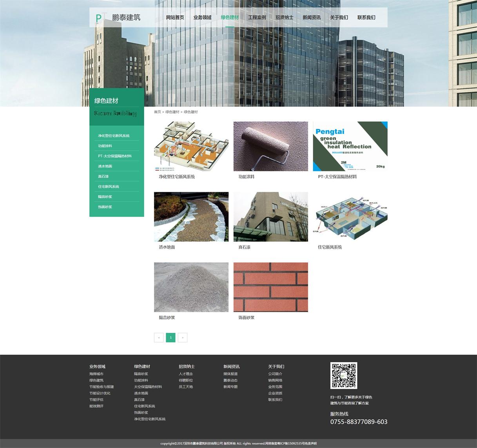This screenshot has height=448, width=477.
Task: Open the sand pile 隔音砂浆 image
Action: pyautogui.click(x=191, y=287)
